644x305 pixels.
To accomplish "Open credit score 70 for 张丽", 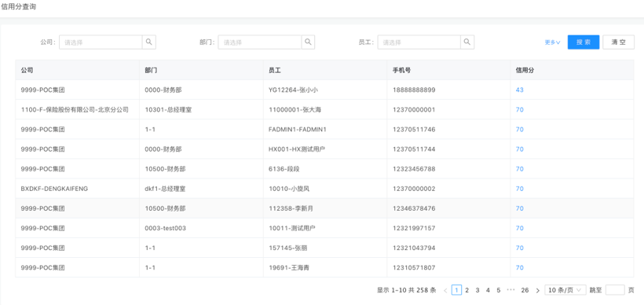I will click(x=520, y=248).
